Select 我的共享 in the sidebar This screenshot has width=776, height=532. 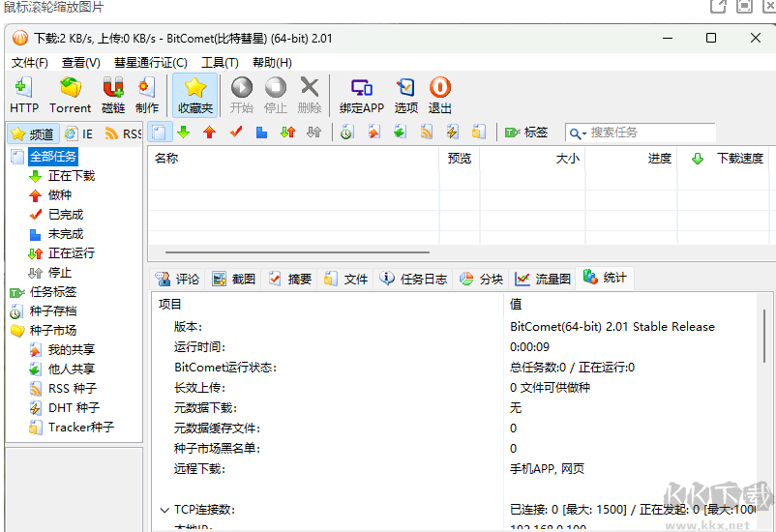pyautogui.click(x=72, y=350)
